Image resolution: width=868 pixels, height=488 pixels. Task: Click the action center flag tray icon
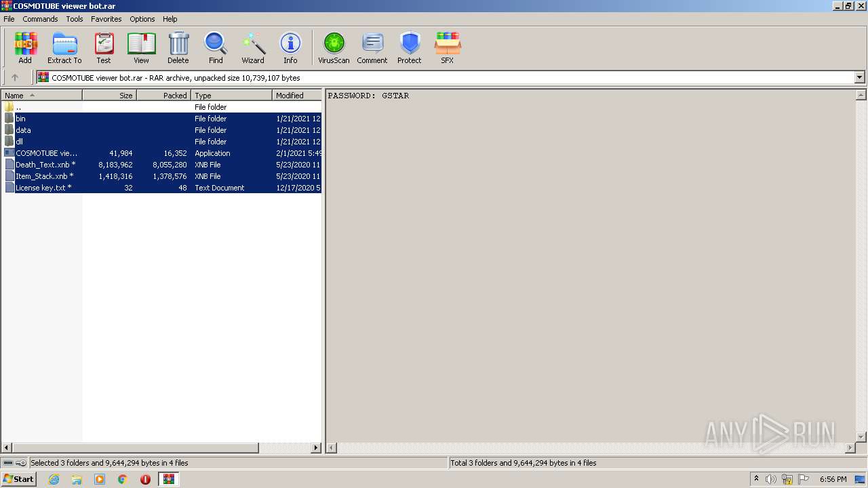[x=804, y=479]
